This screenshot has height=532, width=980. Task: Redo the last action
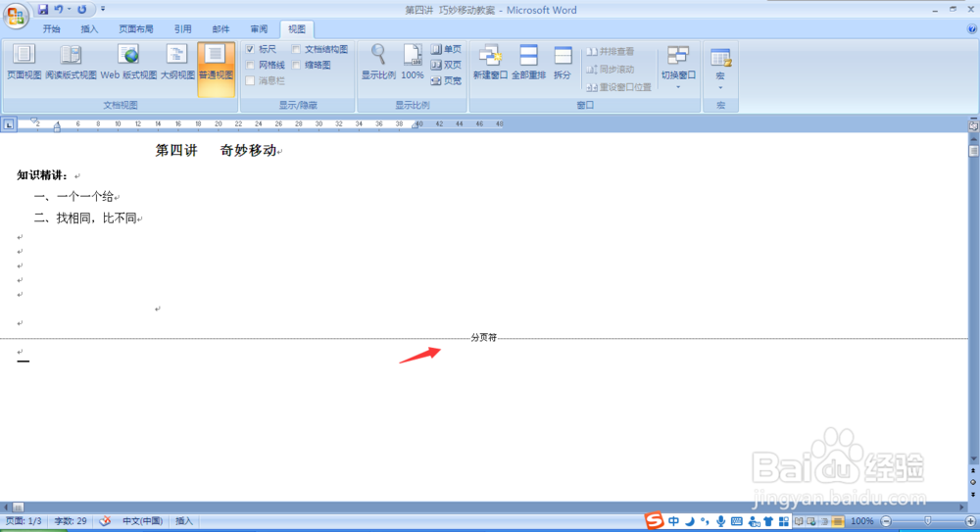click(82, 10)
